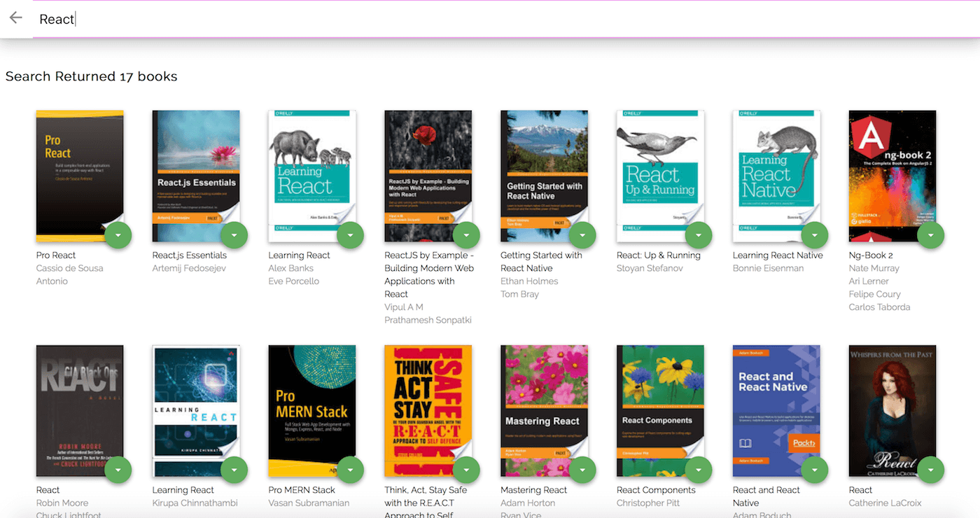The height and width of the screenshot is (518, 980).
Task: Click the React Components book cover
Action: click(661, 410)
